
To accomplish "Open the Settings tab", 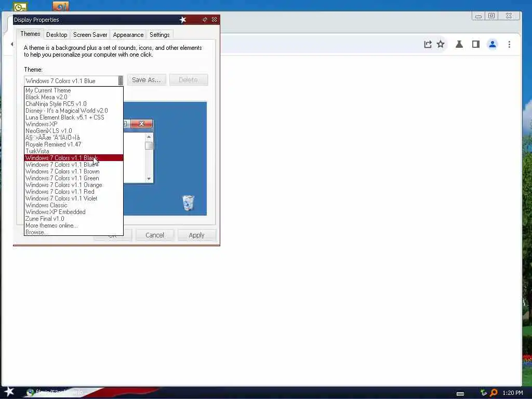I will tap(159, 35).
